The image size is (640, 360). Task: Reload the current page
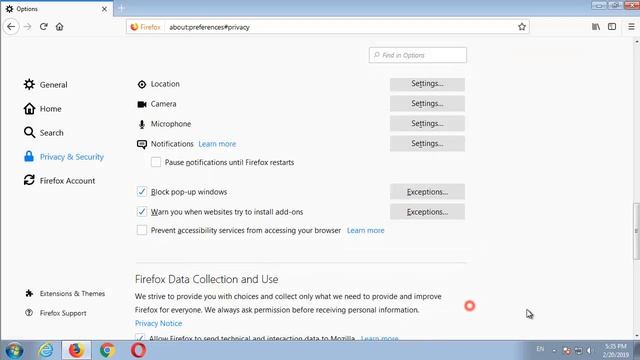click(x=44, y=27)
